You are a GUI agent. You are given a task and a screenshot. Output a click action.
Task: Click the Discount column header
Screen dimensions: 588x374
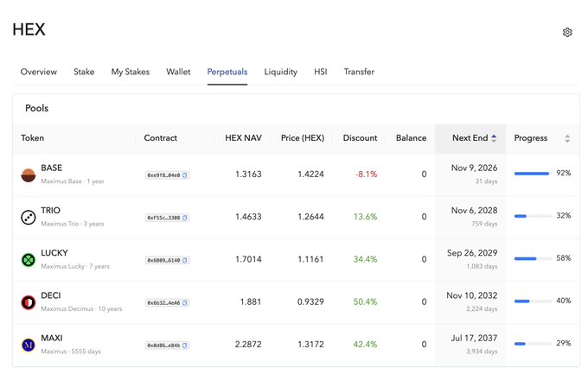(x=360, y=138)
